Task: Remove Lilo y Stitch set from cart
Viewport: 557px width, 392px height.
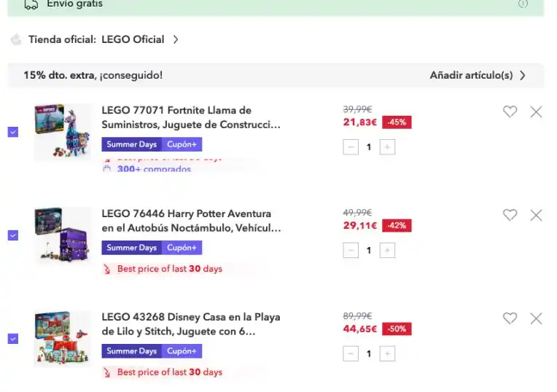Action: coord(536,318)
